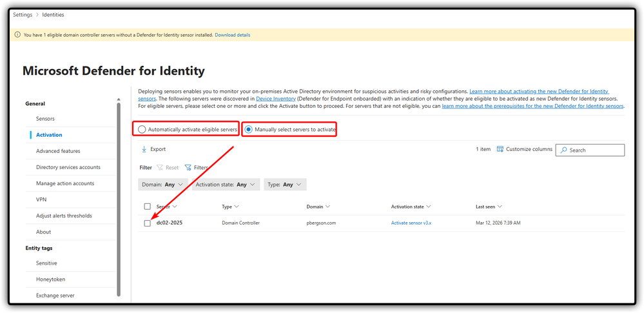Sort by the Type column header
The height and width of the screenshot is (313, 644).
pos(230,207)
